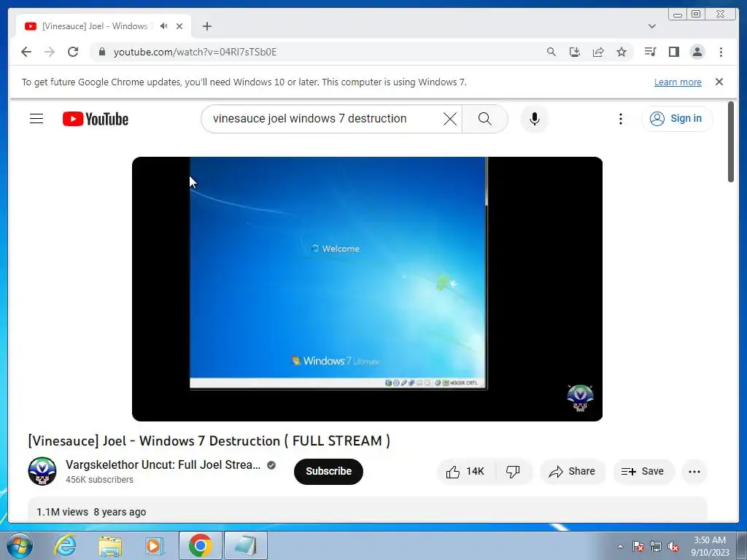This screenshot has height=560, width=747.
Task: Open the muted volume tray icon
Action: click(673, 546)
